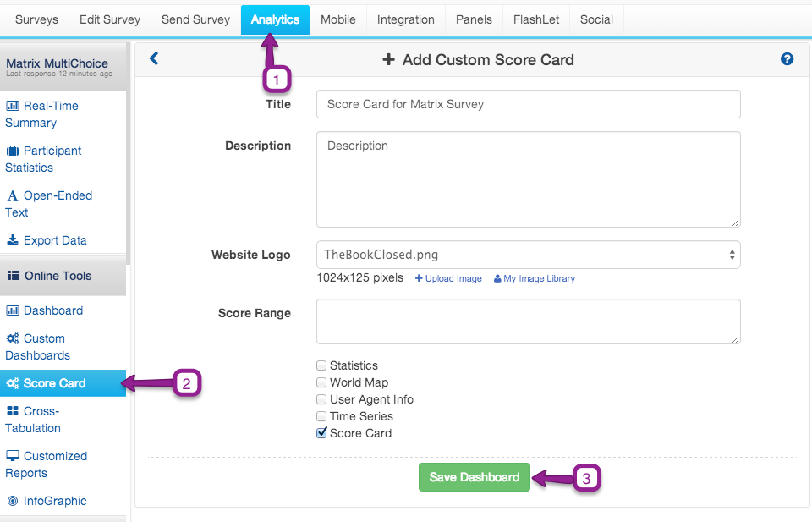Enable the Statistics checkbox

(x=321, y=365)
